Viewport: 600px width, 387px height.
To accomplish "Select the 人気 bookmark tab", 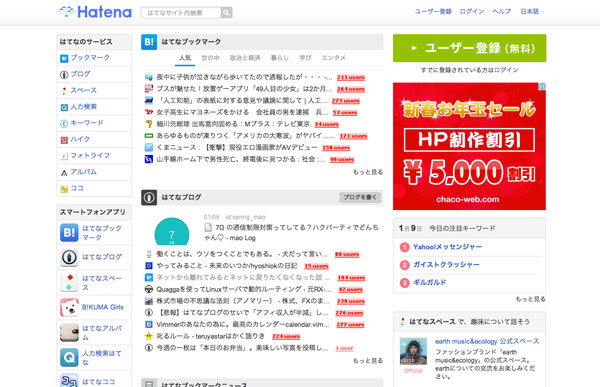I will point(185,58).
